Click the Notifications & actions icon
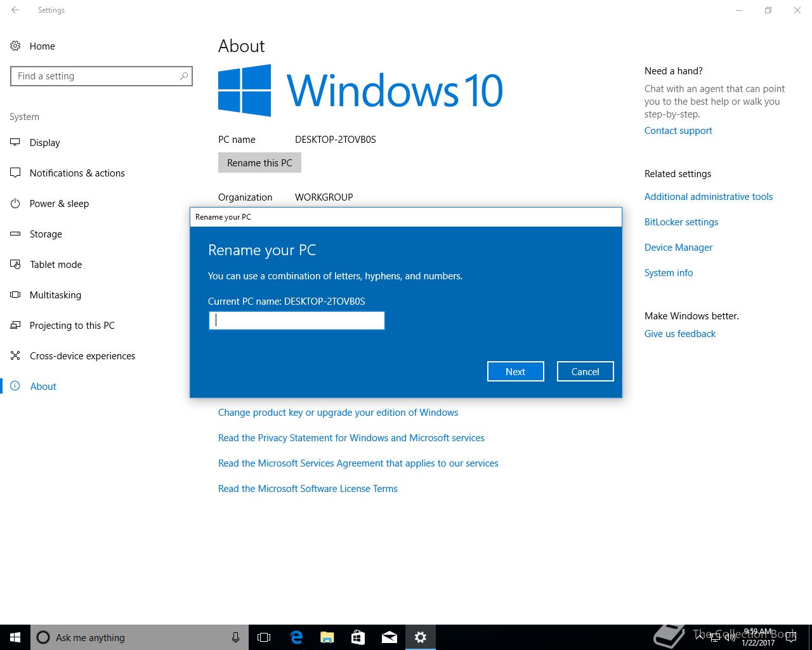812x650 pixels. [x=15, y=173]
